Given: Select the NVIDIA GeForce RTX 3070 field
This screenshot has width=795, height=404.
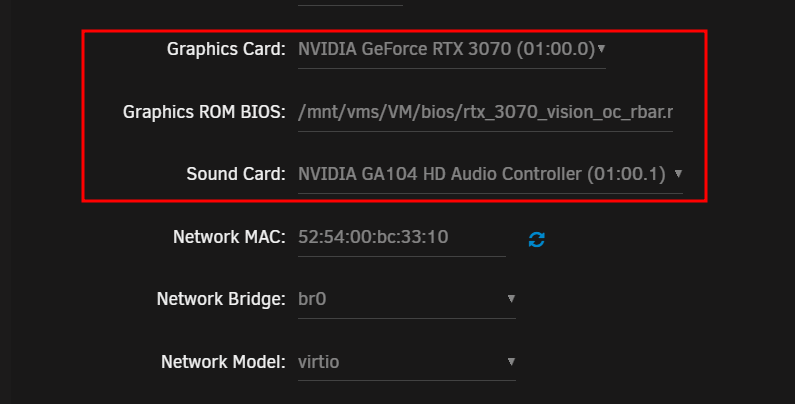Looking at the screenshot, I should point(452,49).
